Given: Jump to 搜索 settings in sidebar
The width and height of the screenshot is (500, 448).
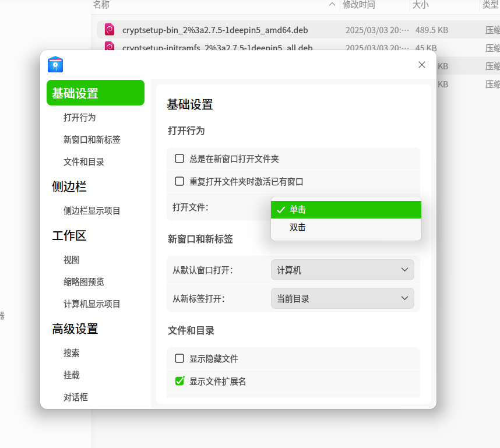Looking at the screenshot, I should (x=72, y=353).
